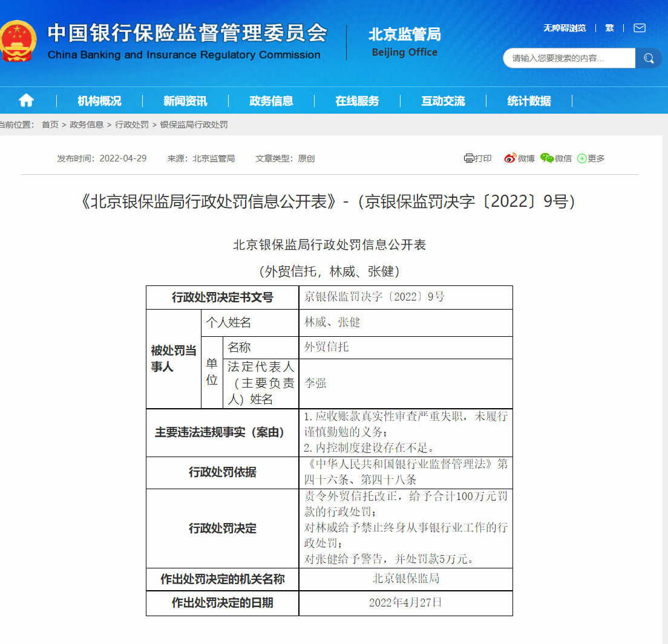This screenshot has height=644, width=668.
Task: Click the legal representative cell 李强
Action: click(x=405, y=383)
